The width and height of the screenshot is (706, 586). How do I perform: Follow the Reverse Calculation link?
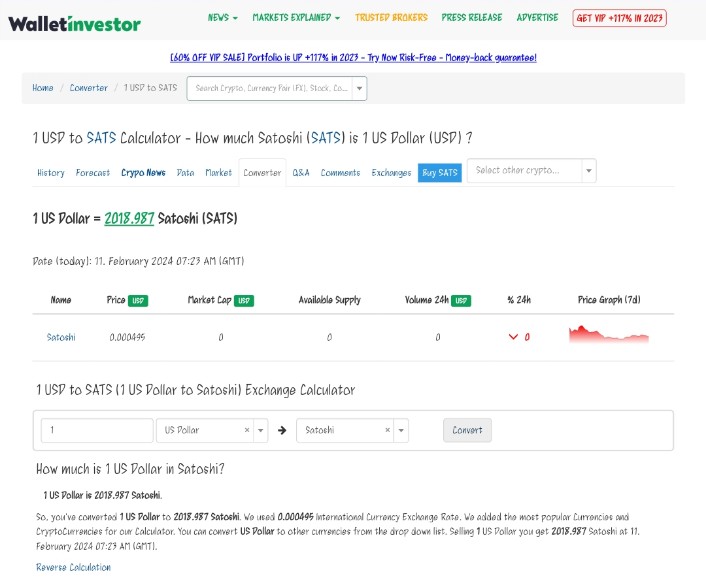(x=73, y=567)
